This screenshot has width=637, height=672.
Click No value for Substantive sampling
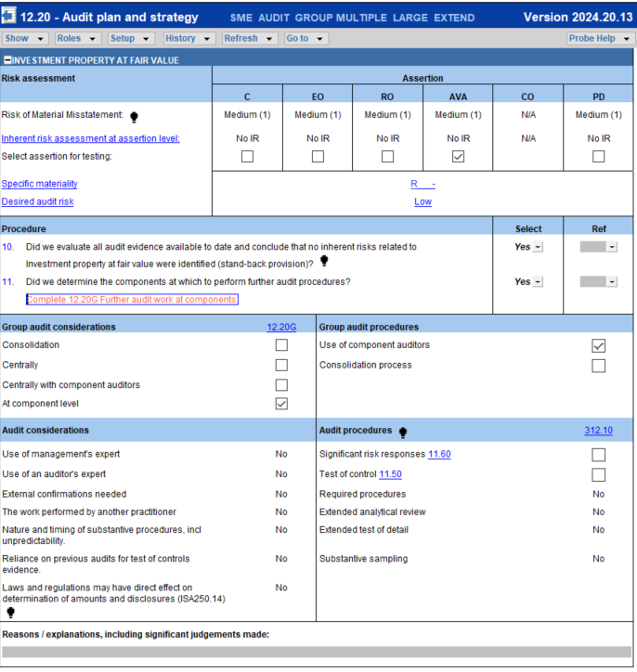(x=598, y=559)
